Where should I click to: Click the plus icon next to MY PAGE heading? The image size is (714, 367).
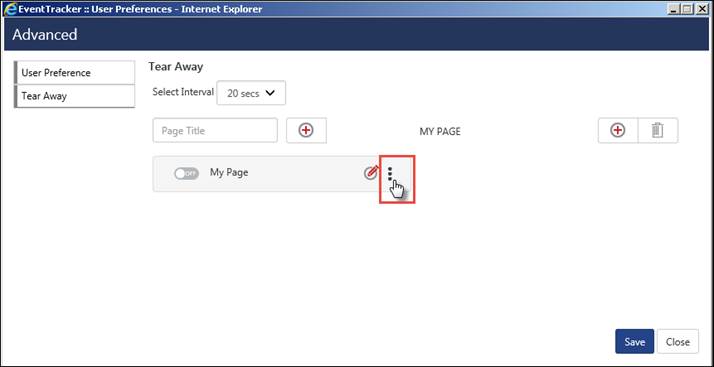617,130
